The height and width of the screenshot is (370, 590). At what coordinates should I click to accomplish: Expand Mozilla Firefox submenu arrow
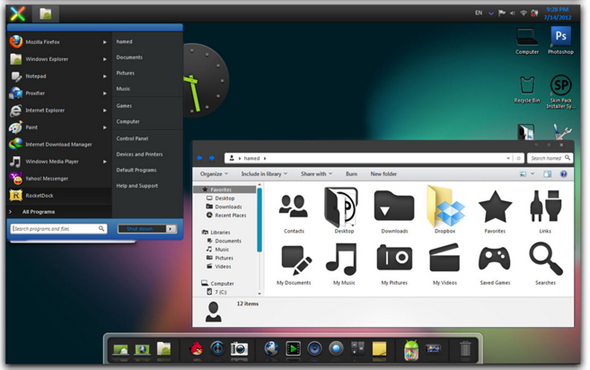tap(105, 42)
